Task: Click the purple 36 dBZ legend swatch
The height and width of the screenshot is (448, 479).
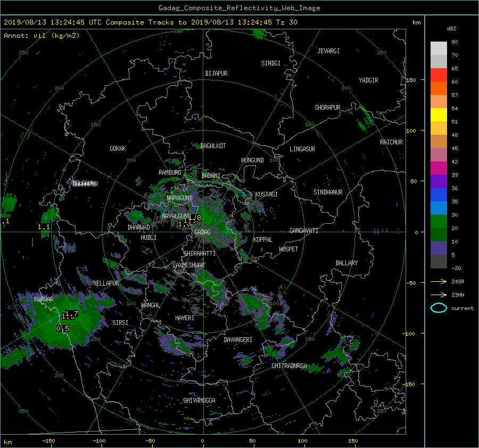Action: pos(439,182)
